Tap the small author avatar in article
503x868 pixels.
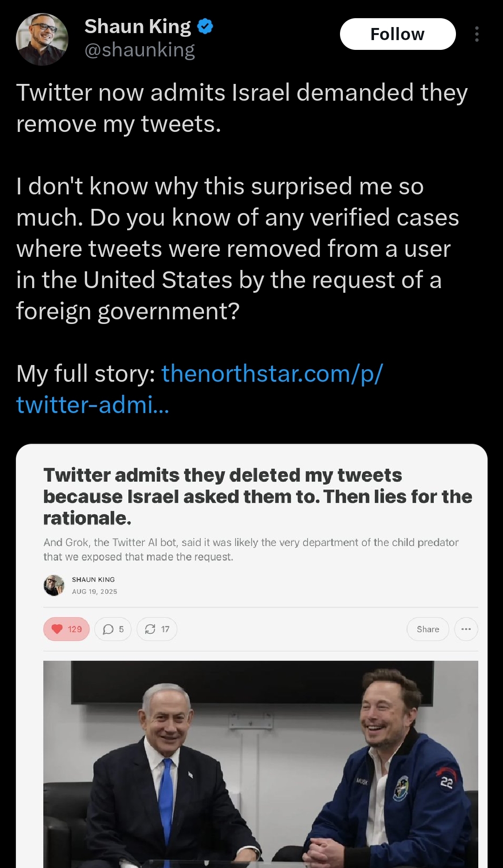(x=54, y=586)
